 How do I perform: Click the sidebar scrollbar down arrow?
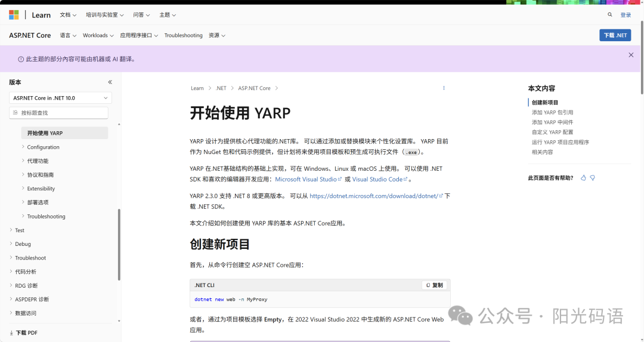(119, 321)
